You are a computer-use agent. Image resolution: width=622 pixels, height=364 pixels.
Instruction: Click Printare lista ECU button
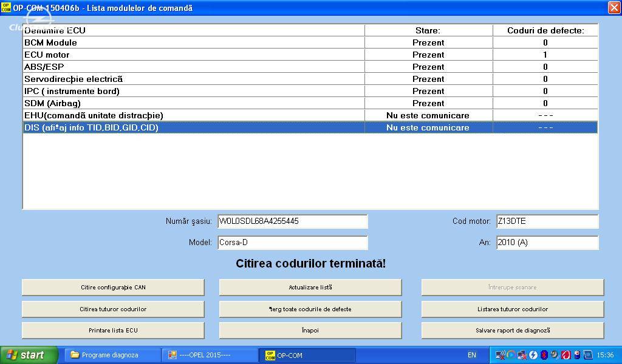pyautogui.click(x=113, y=331)
